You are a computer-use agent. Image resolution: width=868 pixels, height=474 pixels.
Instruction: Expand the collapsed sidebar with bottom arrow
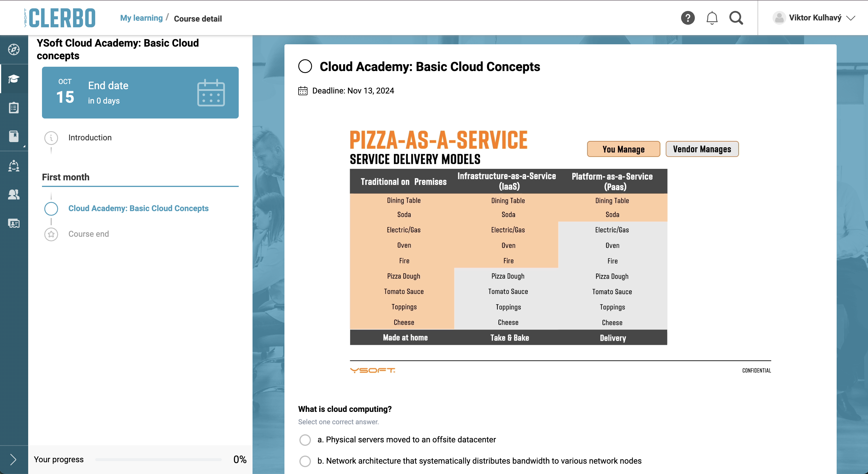14,459
